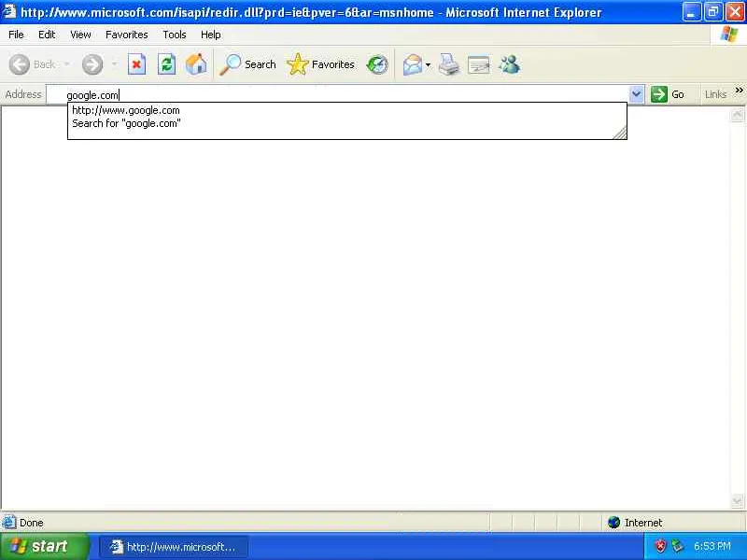747x560 pixels.
Task: Click the scrollbar down arrow
Action: coord(737,500)
